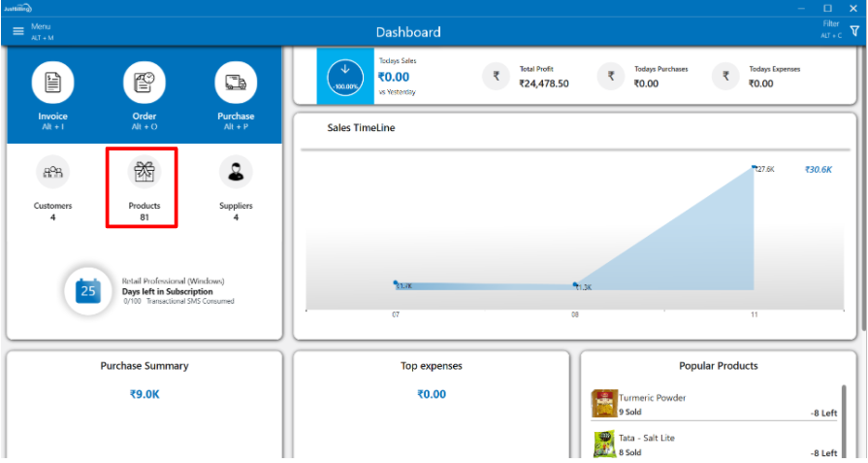Open the Suppliers icon
868x463 pixels.
pos(235,173)
